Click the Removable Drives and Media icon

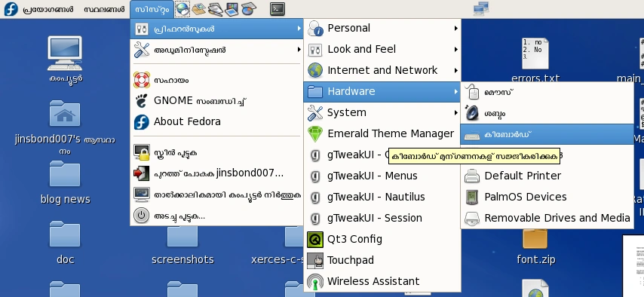pyautogui.click(x=472, y=218)
